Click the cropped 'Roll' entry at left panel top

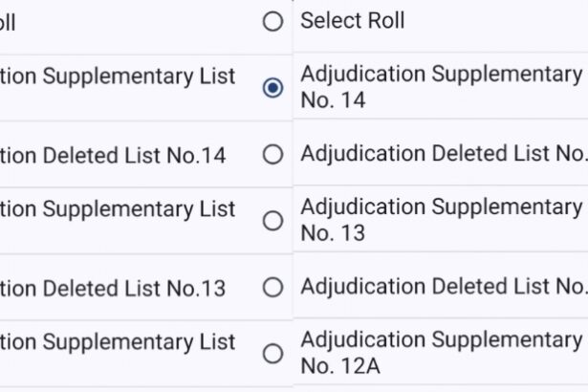pyautogui.click(x=8, y=22)
